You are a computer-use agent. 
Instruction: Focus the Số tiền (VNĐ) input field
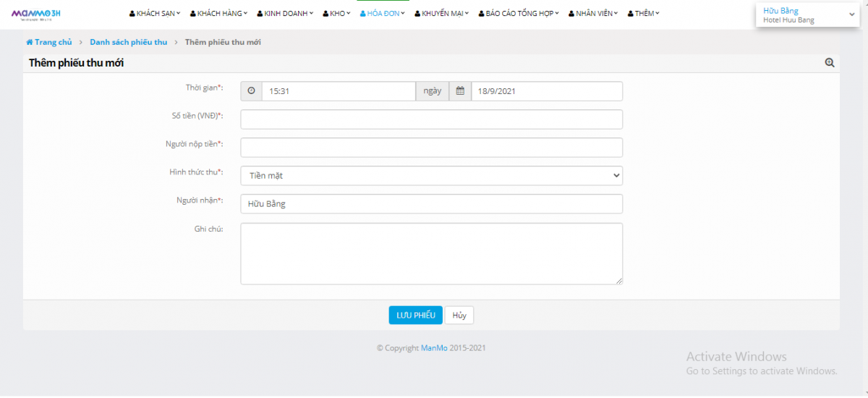point(431,119)
